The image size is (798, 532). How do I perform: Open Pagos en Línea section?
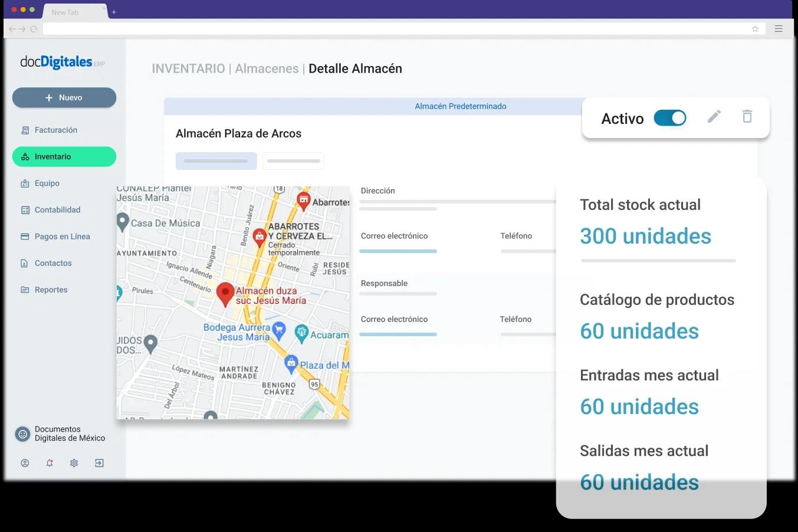pos(62,236)
